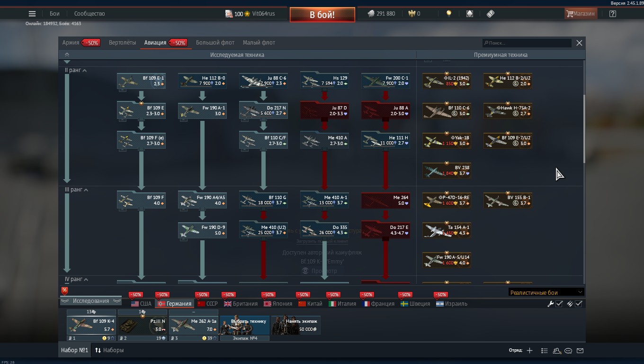Open the Магазин shop button
Image resolution: width=644 pixels, height=364 pixels.
[x=581, y=14]
